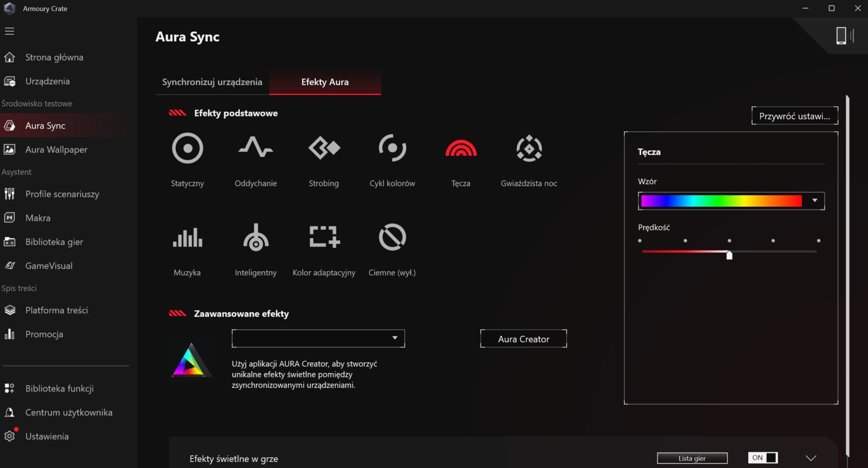
Task: Activate the Strobing effect icon
Action: pyautogui.click(x=324, y=148)
